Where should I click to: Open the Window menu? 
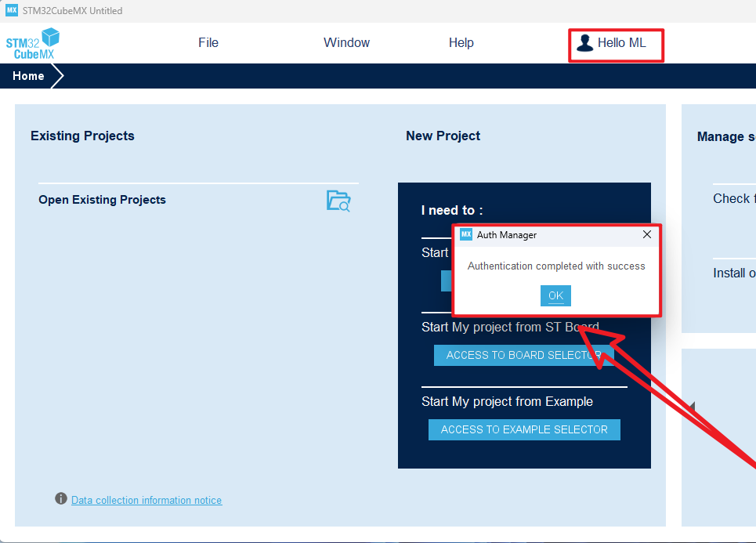pyautogui.click(x=346, y=43)
